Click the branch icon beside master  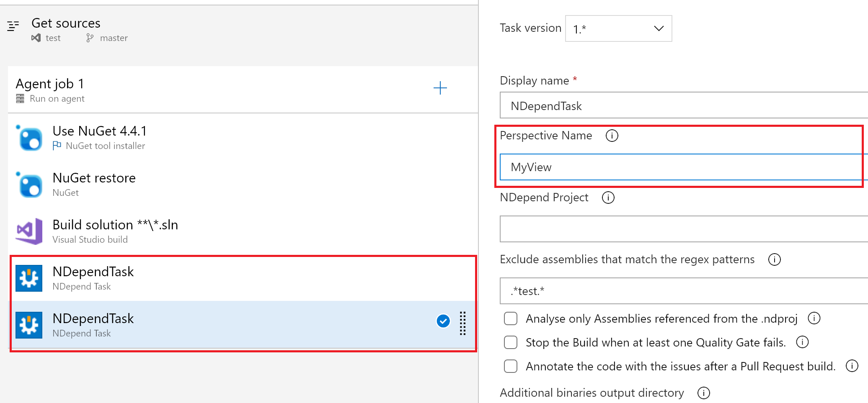click(x=90, y=38)
